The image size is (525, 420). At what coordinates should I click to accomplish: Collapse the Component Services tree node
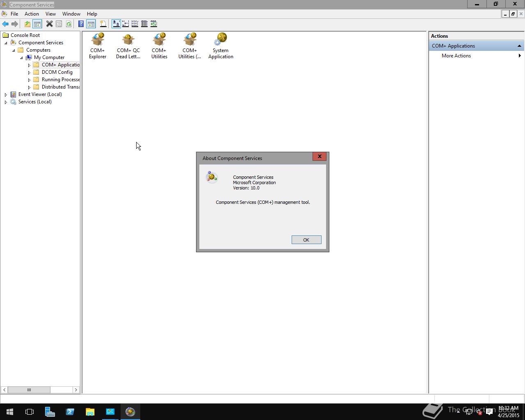(6, 43)
